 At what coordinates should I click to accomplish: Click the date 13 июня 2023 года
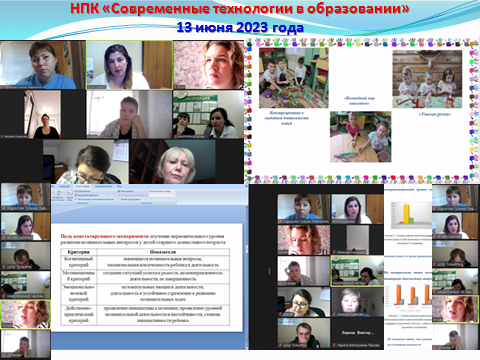point(240,27)
